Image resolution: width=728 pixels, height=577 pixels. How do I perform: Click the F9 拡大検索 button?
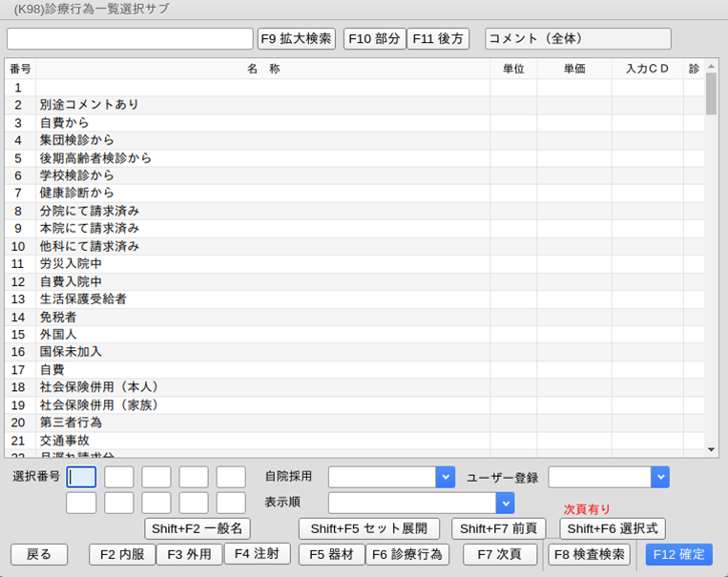pyautogui.click(x=297, y=39)
